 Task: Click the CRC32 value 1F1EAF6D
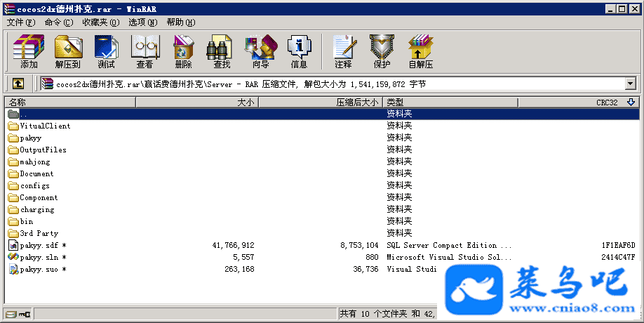coord(618,245)
